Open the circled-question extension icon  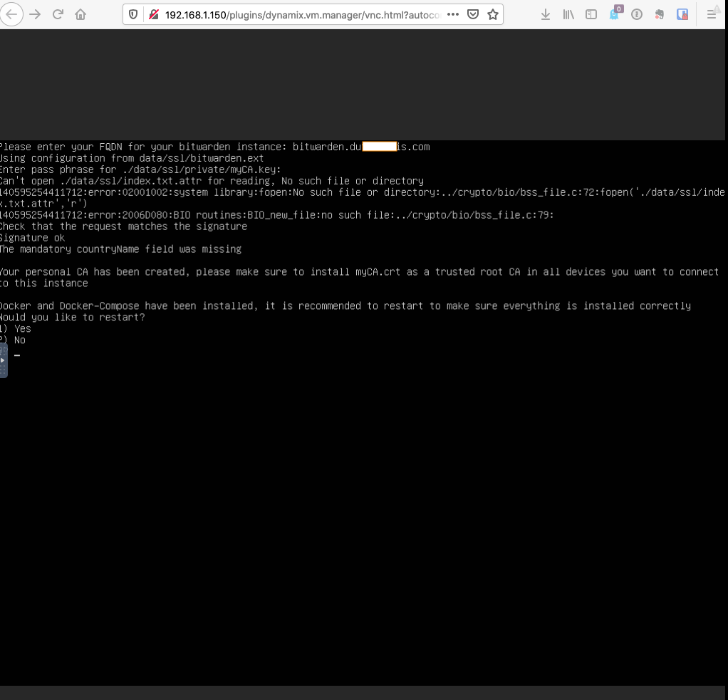pos(638,14)
